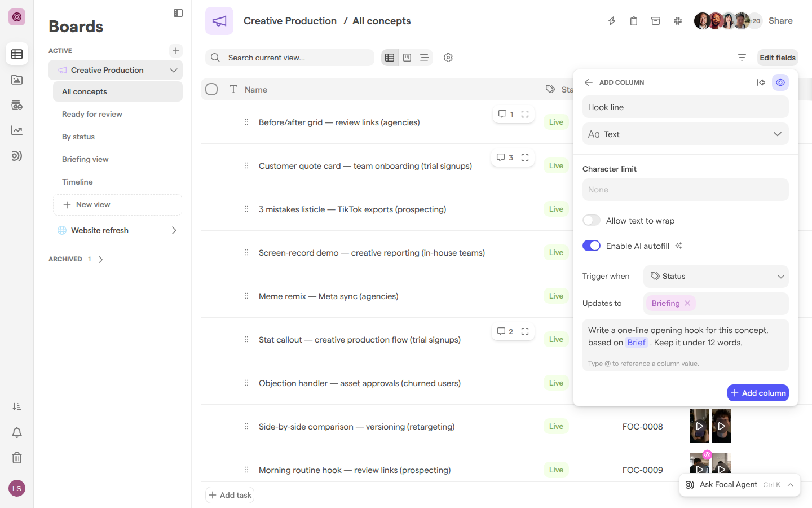
Task: Check the select-all circle in Name header
Action: 211,89
